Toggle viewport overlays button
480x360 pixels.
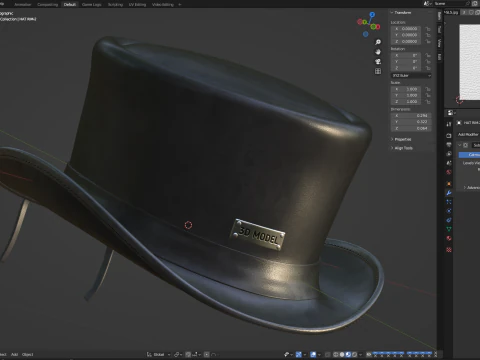point(313,355)
